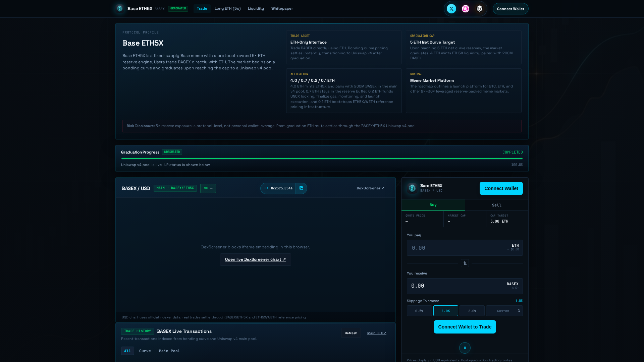Click the header Connect Wallet button
This screenshot has width=644, height=362.
(511, 9)
